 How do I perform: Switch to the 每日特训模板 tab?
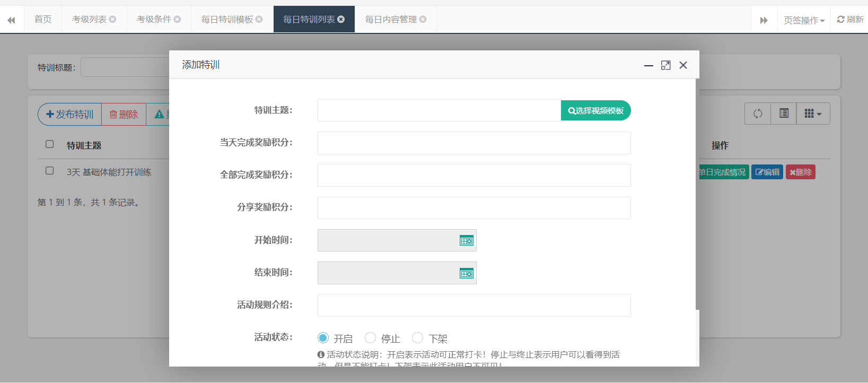click(227, 20)
